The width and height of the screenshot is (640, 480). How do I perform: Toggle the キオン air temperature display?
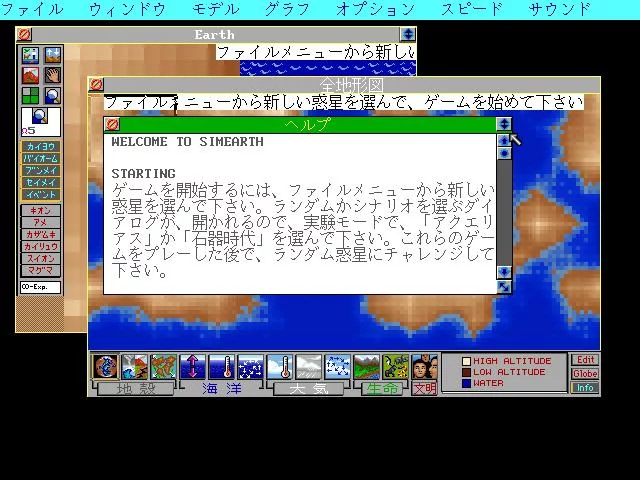point(41,211)
